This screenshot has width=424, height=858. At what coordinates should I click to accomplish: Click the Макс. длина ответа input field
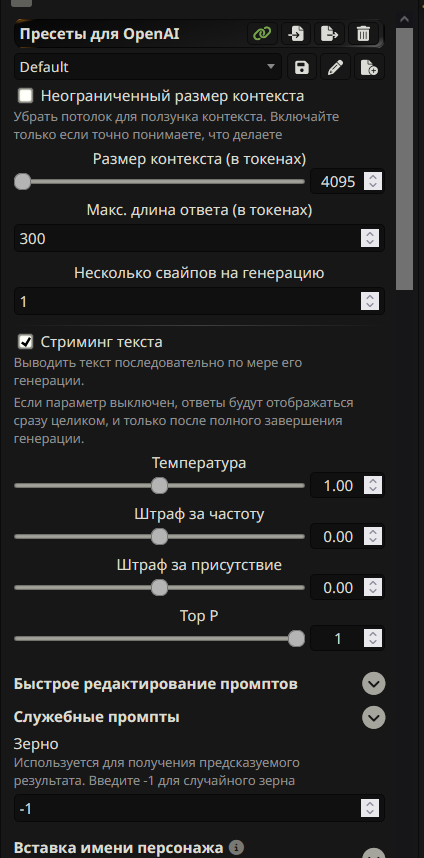tap(199, 239)
